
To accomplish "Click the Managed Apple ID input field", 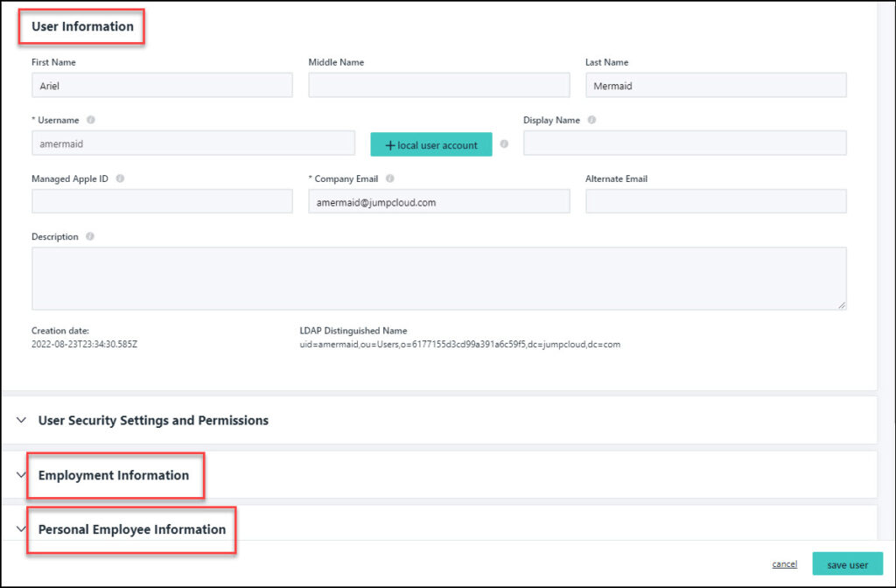I will coord(162,201).
